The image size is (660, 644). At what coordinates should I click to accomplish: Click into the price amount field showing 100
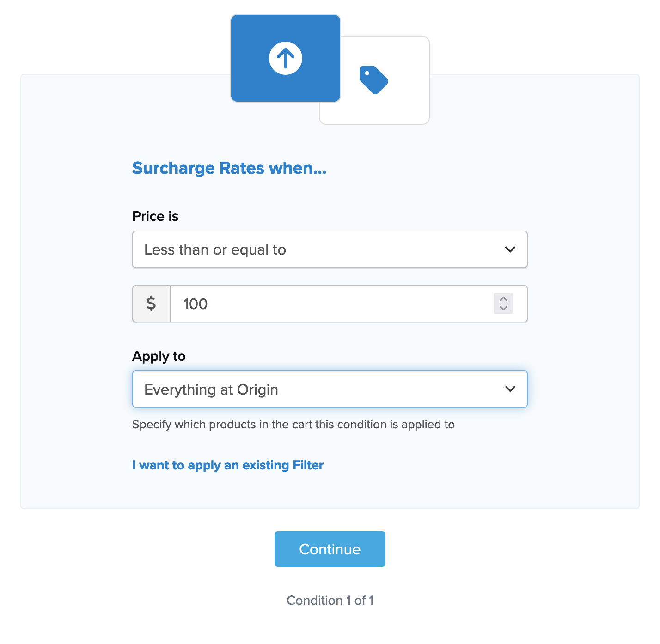click(324, 304)
